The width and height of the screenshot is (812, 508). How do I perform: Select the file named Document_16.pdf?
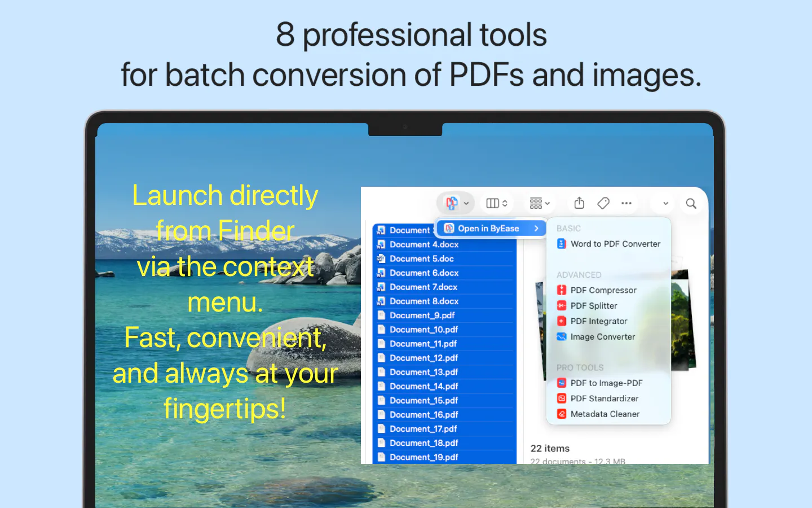[444, 414]
